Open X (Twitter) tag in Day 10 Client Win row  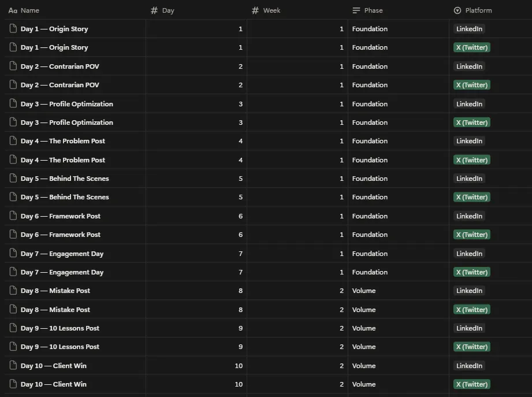pos(472,384)
